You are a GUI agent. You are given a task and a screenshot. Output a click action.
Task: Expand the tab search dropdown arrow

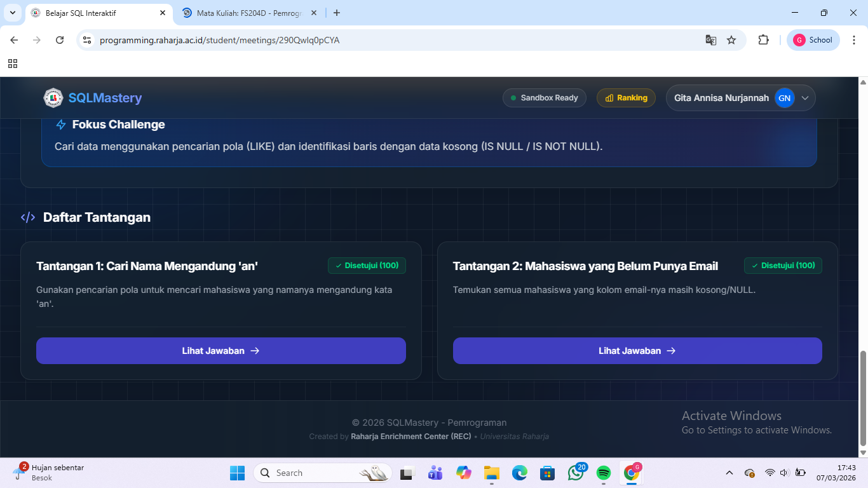pos(12,13)
